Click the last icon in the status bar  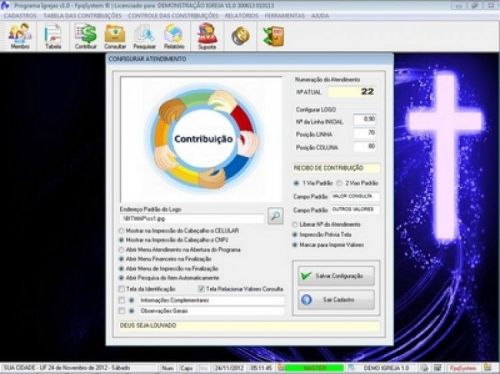(488, 368)
